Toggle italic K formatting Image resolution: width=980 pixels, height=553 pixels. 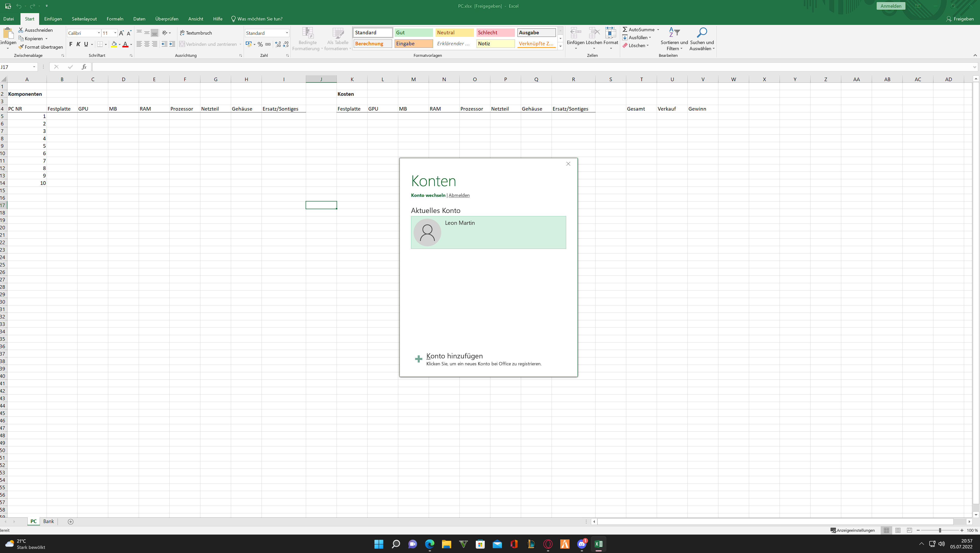point(78,44)
